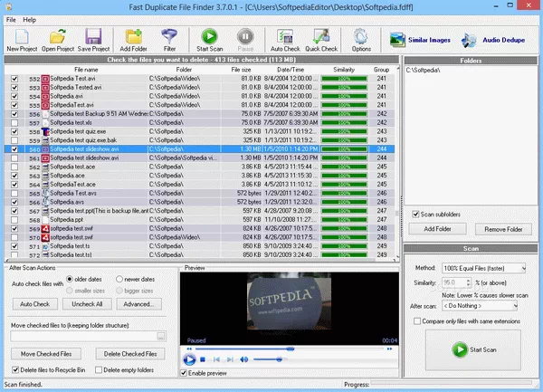Browse for move destination folder button
This screenshot has width=543, height=392.
click(161, 336)
